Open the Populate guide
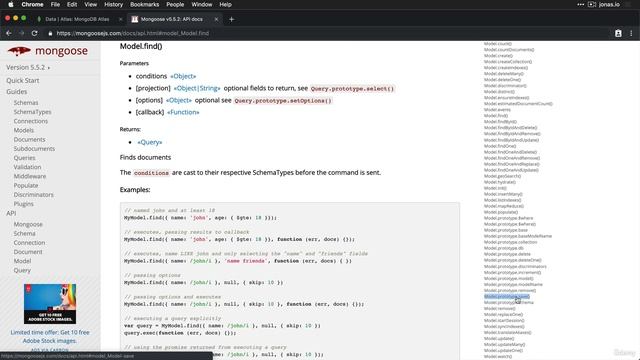 pos(26,185)
